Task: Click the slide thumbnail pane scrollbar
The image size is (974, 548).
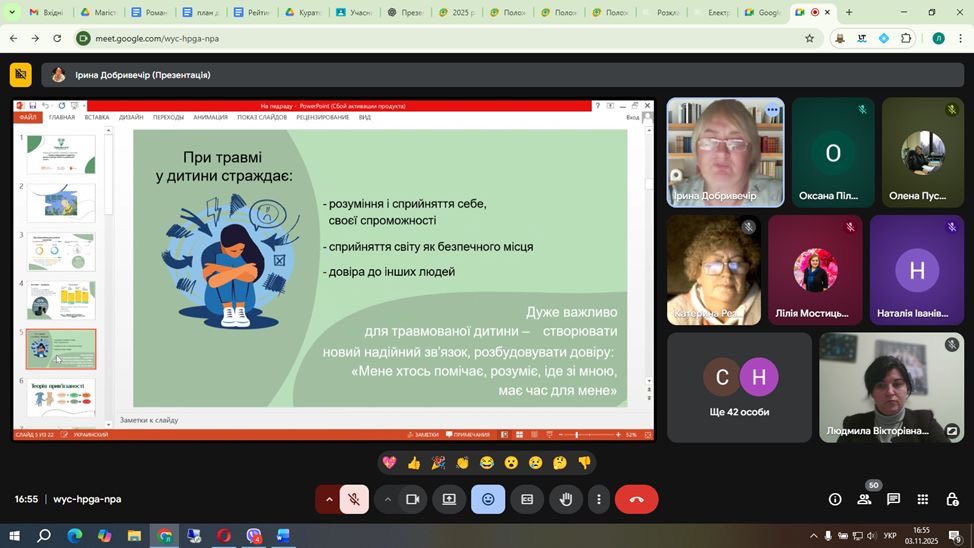Action: point(108,277)
